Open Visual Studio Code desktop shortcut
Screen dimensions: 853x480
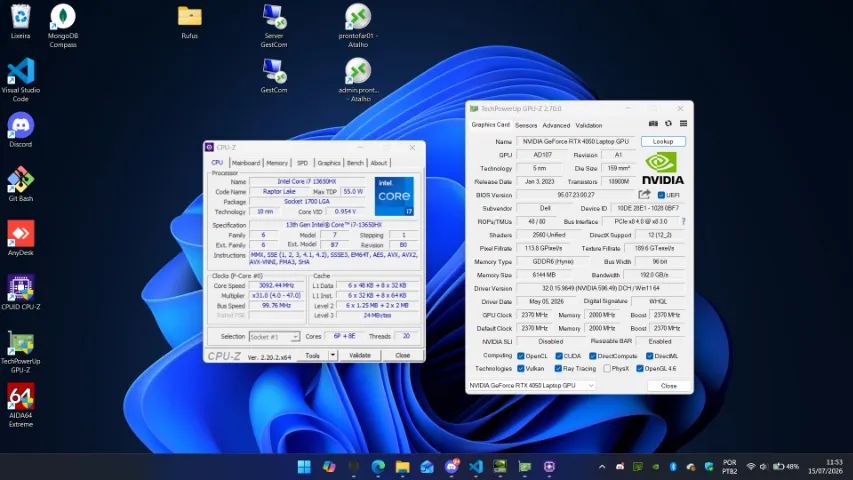tap(21, 80)
